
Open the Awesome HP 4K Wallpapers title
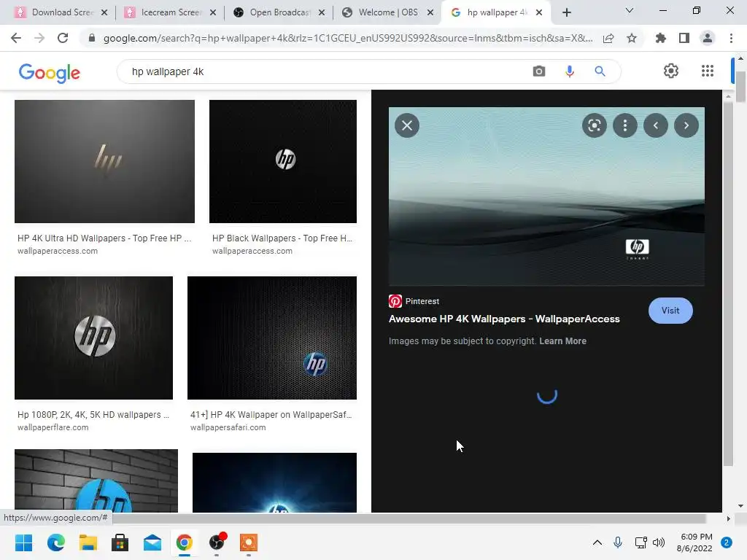[x=504, y=319]
